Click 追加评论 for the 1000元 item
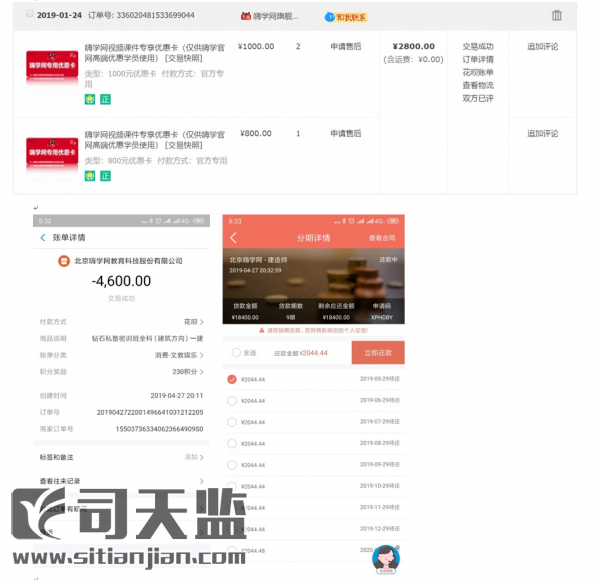 (542, 47)
